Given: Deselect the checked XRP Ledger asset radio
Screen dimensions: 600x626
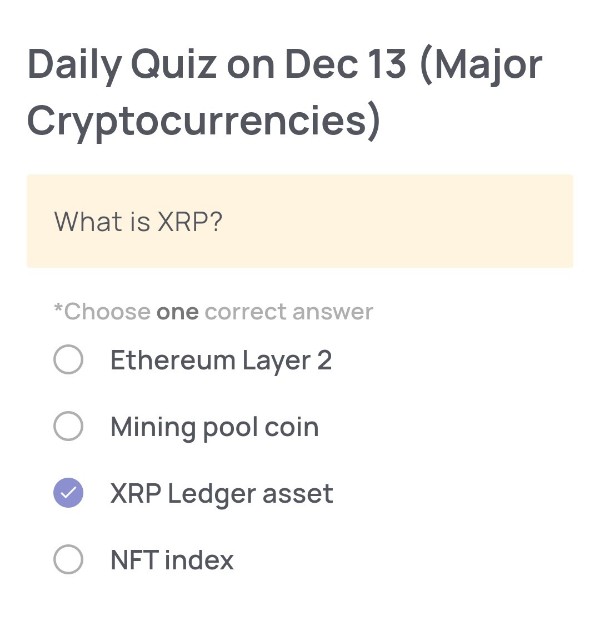Looking at the screenshot, I should click(68, 493).
